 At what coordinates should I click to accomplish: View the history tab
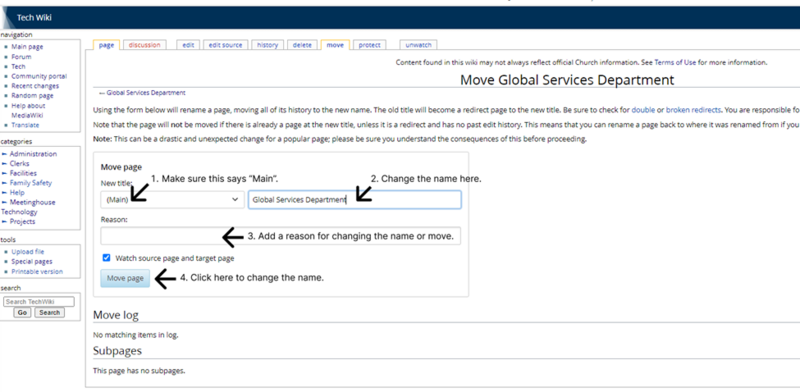coord(267,45)
